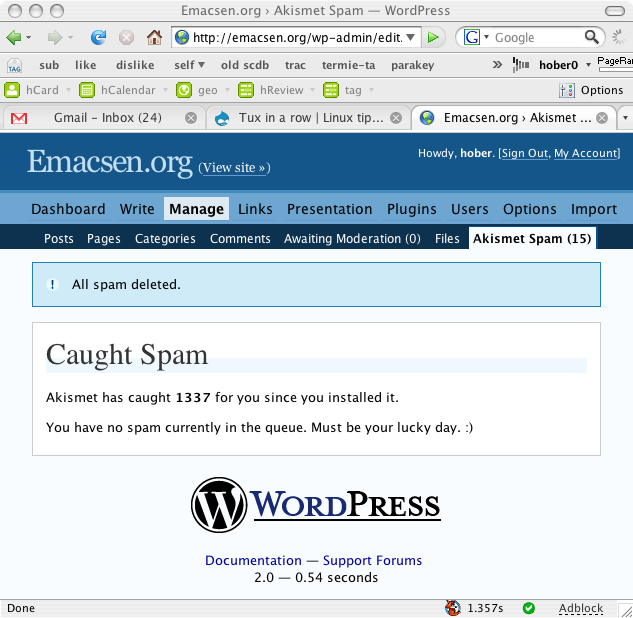Click the Adblock status bar button

click(581, 608)
